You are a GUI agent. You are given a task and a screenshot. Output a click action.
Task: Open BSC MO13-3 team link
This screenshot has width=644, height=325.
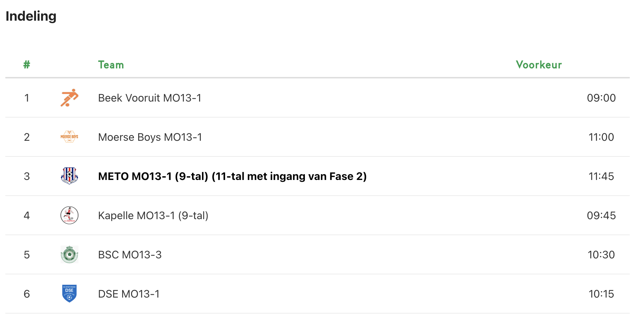click(x=130, y=255)
